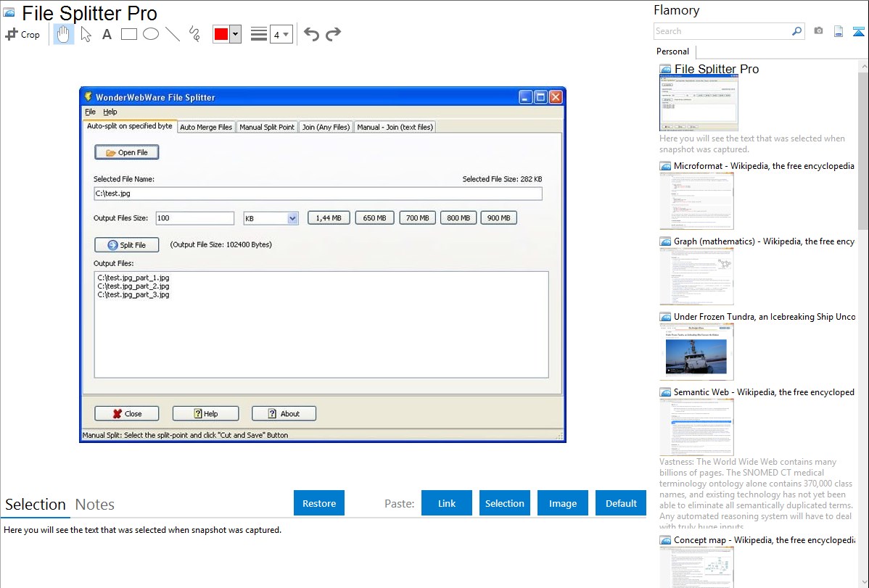Select the 650 MB preset size
The height and width of the screenshot is (588, 869).
click(x=374, y=218)
